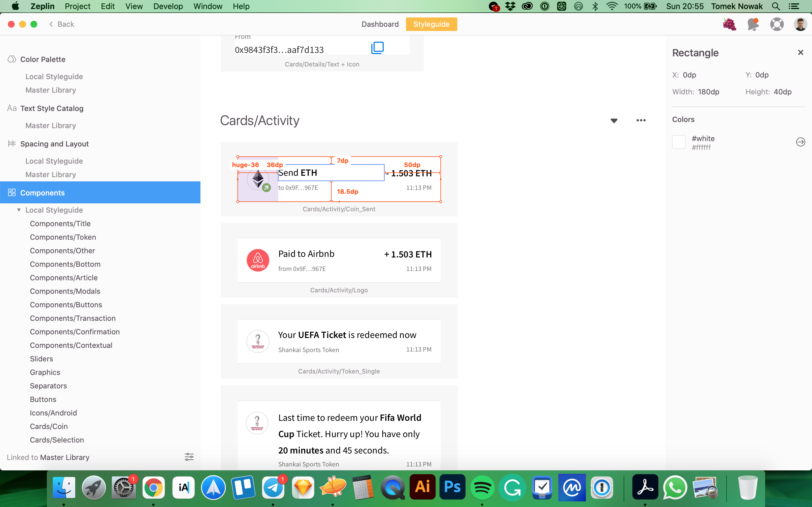The image size is (812, 507).
Task: Click the Linked to Master Library link
Action: (48, 457)
